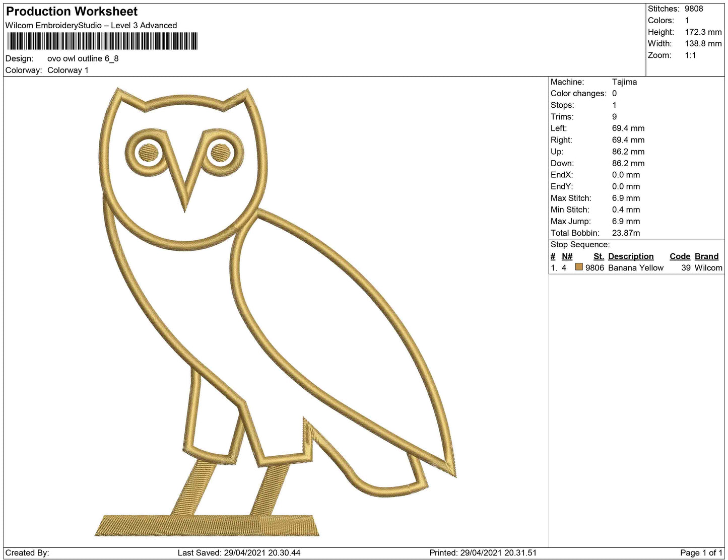Select the "Total Bobbin:" label
728x560 pixels.
(x=575, y=233)
